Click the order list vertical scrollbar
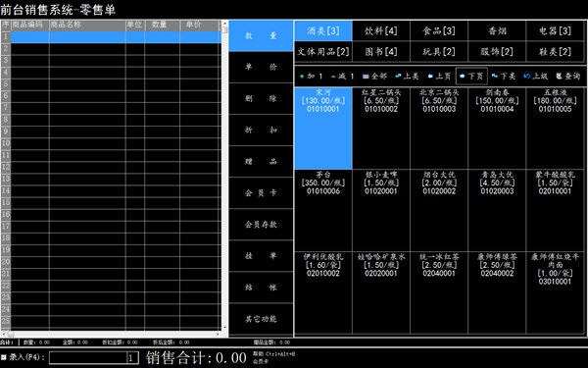588x368 pixels. pos(224,176)
